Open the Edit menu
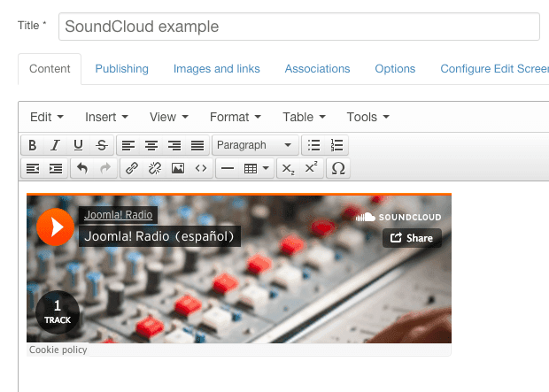Image resolution: width=549 pixels, height=392 pixels. click(x=47, y=117)
